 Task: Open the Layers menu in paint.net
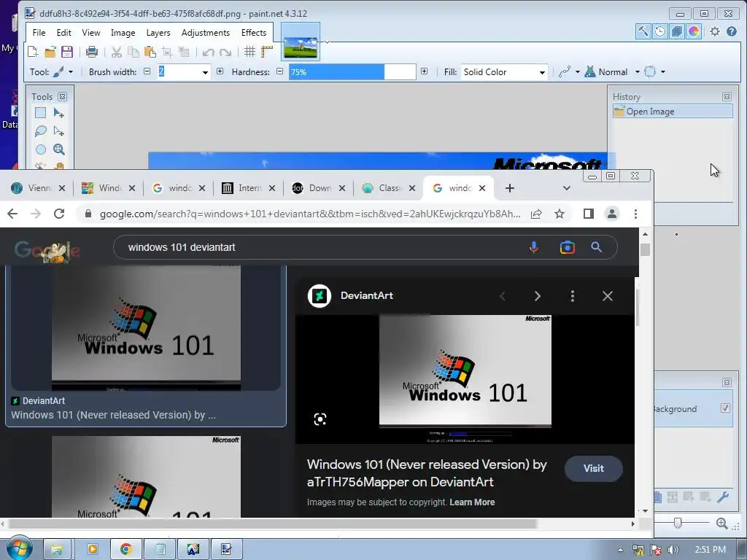[158, 33]
